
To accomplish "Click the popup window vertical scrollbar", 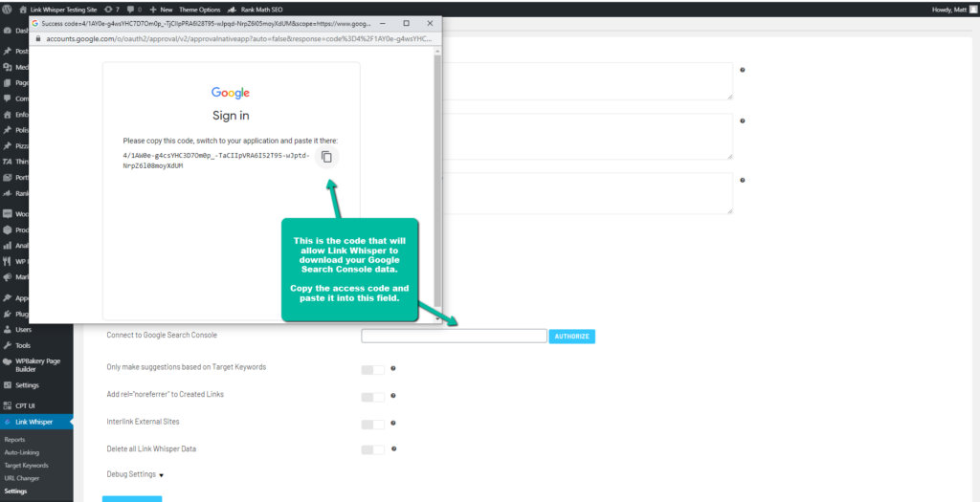I will pyautogui.click(x=437, y=181).
